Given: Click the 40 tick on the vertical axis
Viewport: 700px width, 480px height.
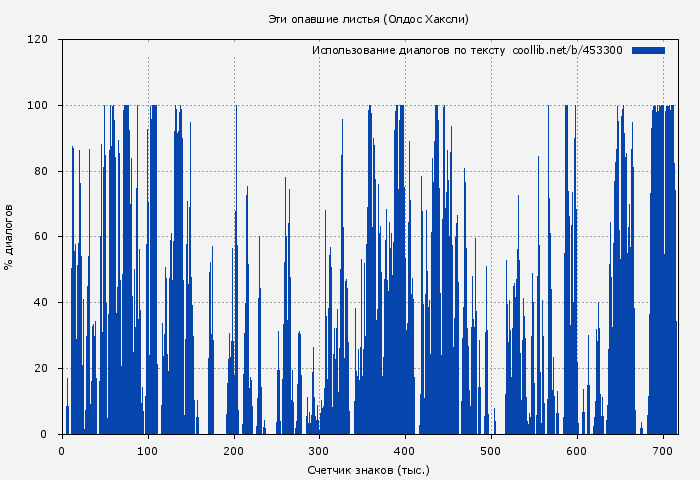Looking at the screenshot, I should point(41,302).
